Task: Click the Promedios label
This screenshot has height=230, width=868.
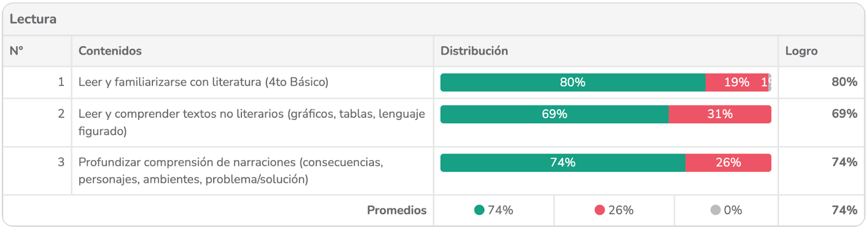Action: [x=397, y=210]
